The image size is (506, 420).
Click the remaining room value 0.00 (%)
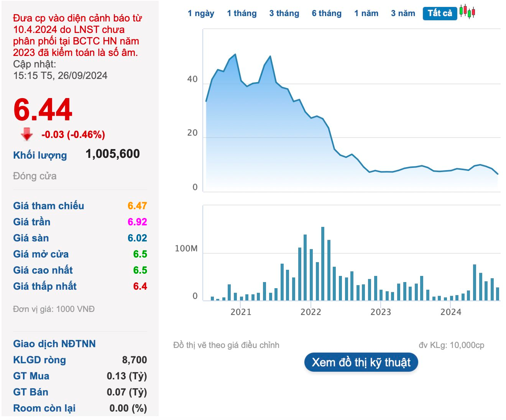coord(128,408)
